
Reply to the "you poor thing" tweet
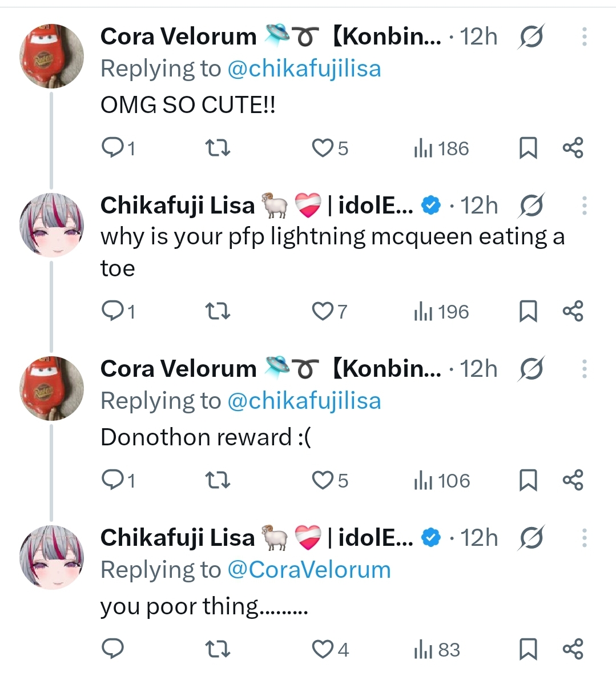(x=113, y=650)
